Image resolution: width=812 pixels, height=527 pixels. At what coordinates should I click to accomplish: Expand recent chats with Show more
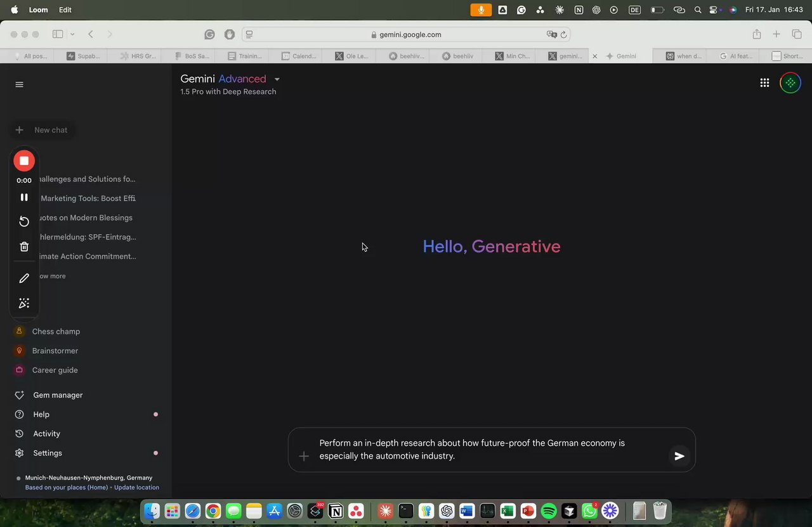pos(52,277)
